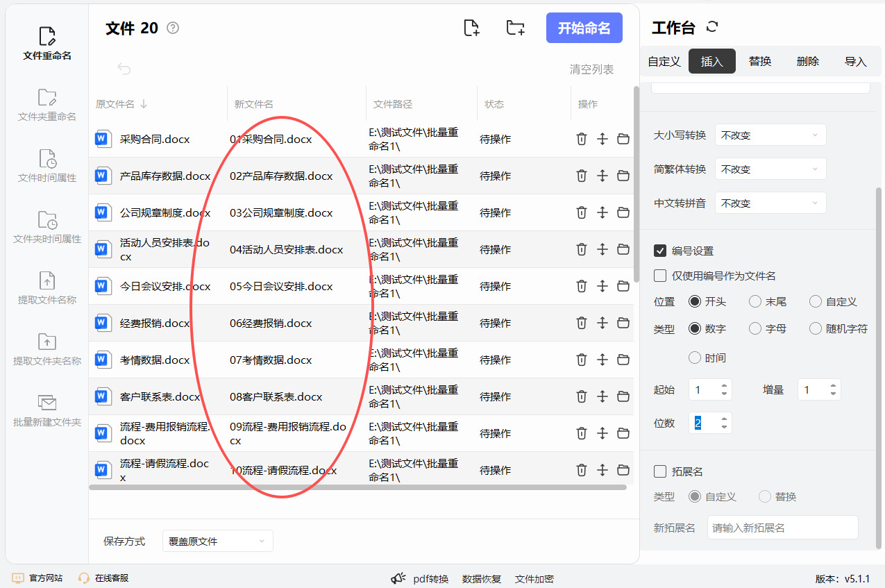Image resolution: width=885 pixels, height=588 pixels.
Task: Open 文件夹重命名 in the sidebar
Action: 47,105
